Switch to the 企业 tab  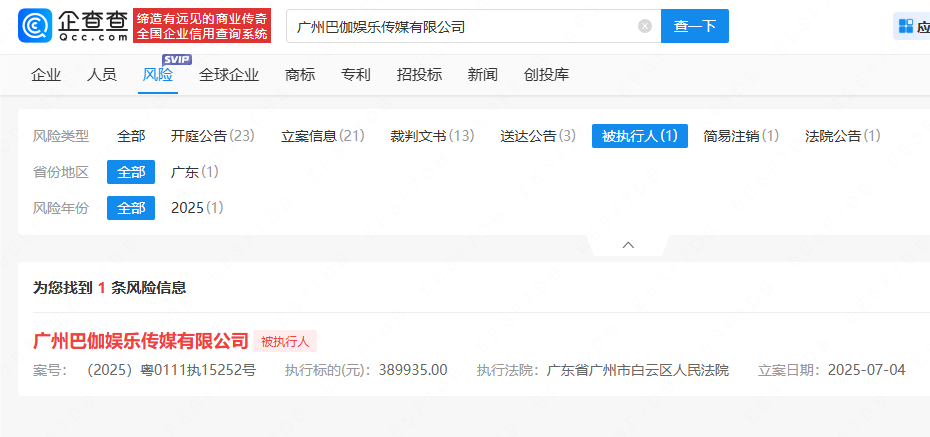click(46, 75)
